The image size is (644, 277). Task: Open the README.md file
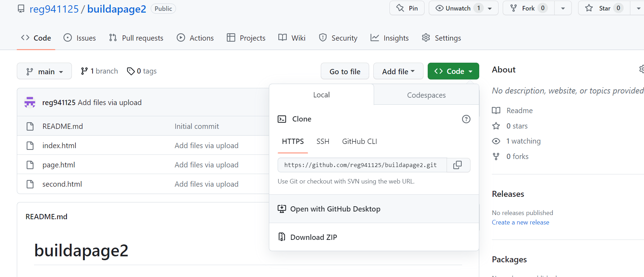coord(63,126)
